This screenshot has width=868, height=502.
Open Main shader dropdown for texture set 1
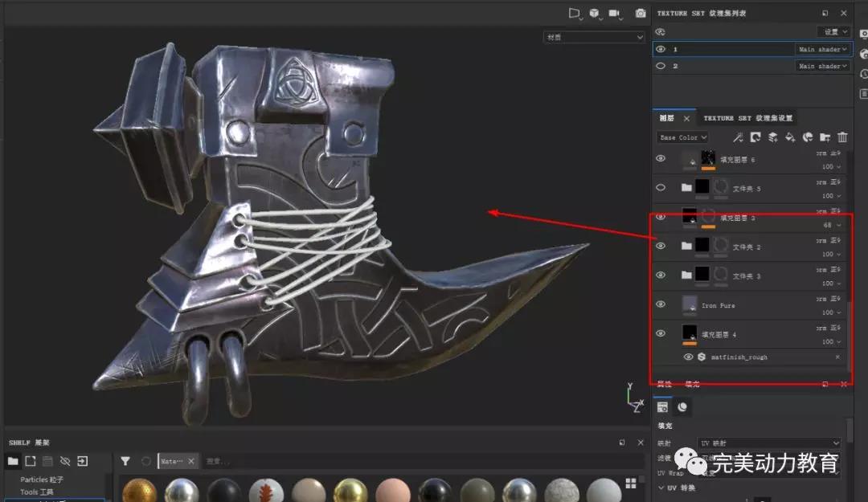tap(823, 49)
